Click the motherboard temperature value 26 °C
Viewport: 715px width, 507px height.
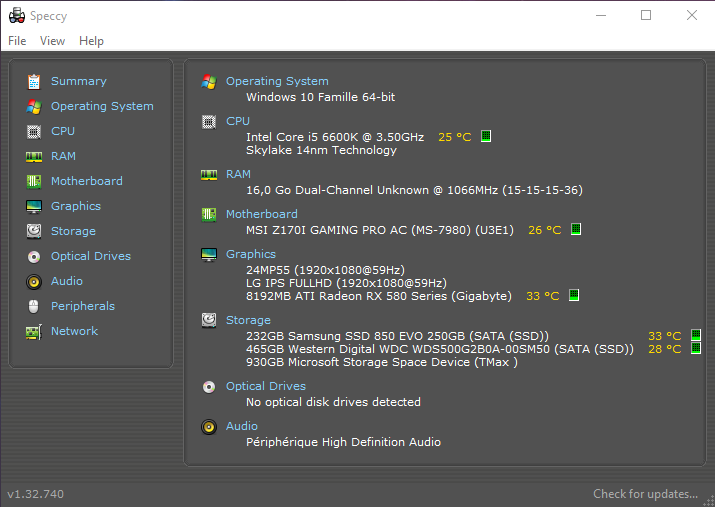pyautogui.click(x=544, y=230)
